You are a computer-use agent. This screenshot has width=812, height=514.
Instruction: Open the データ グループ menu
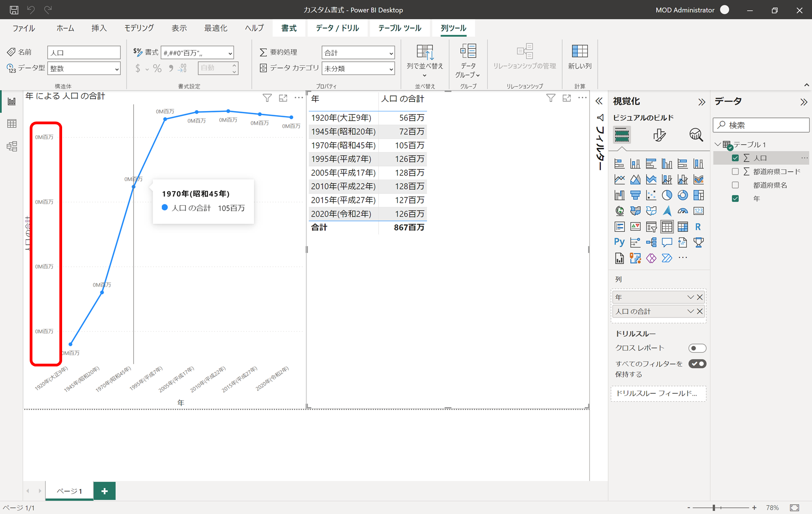pos(468,61)
